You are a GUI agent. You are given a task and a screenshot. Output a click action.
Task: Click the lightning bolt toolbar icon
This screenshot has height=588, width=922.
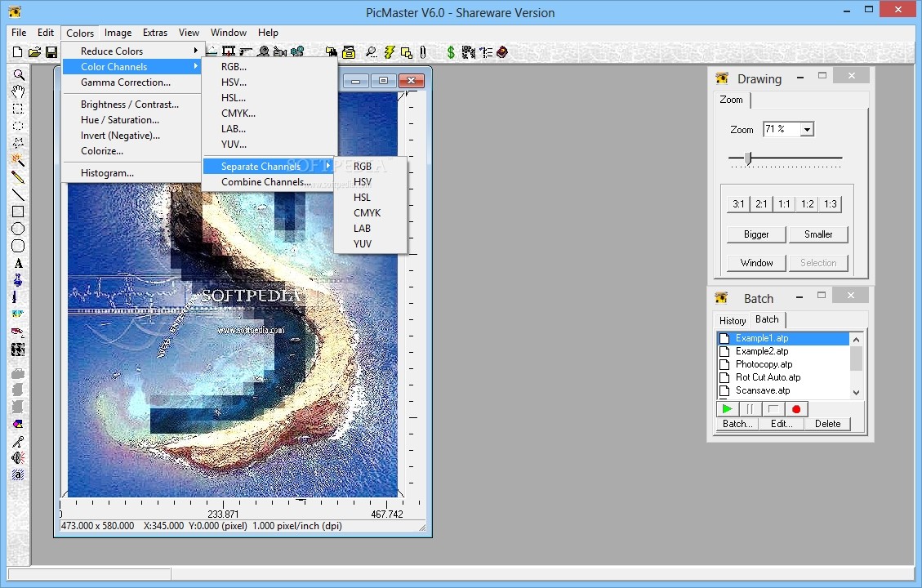(390, 52)
